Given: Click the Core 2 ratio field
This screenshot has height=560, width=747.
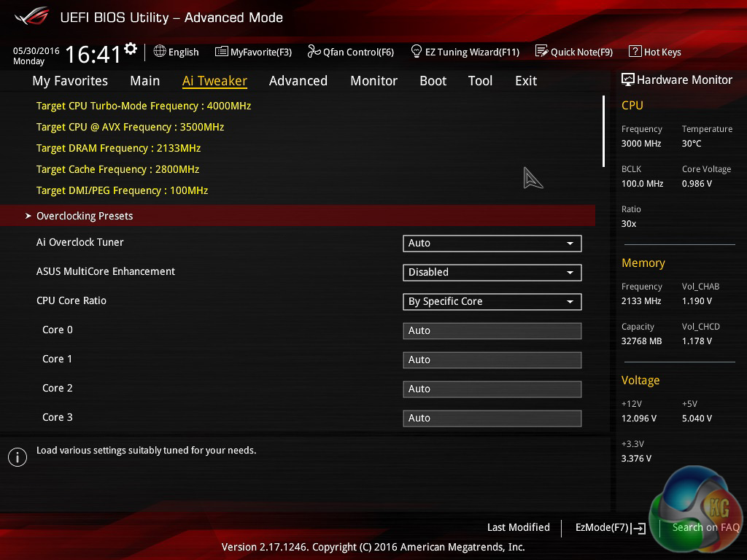Looking at the screenshot, I should click(x=492, y=389).
